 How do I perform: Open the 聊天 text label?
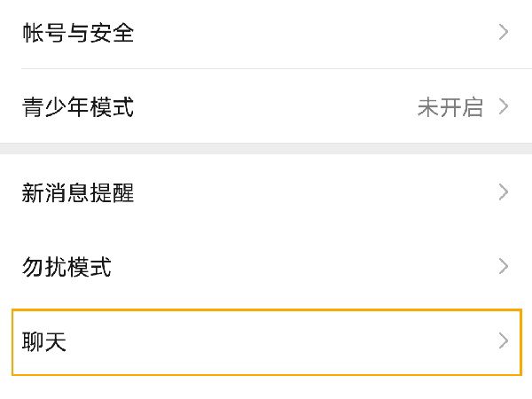(44, 341)
